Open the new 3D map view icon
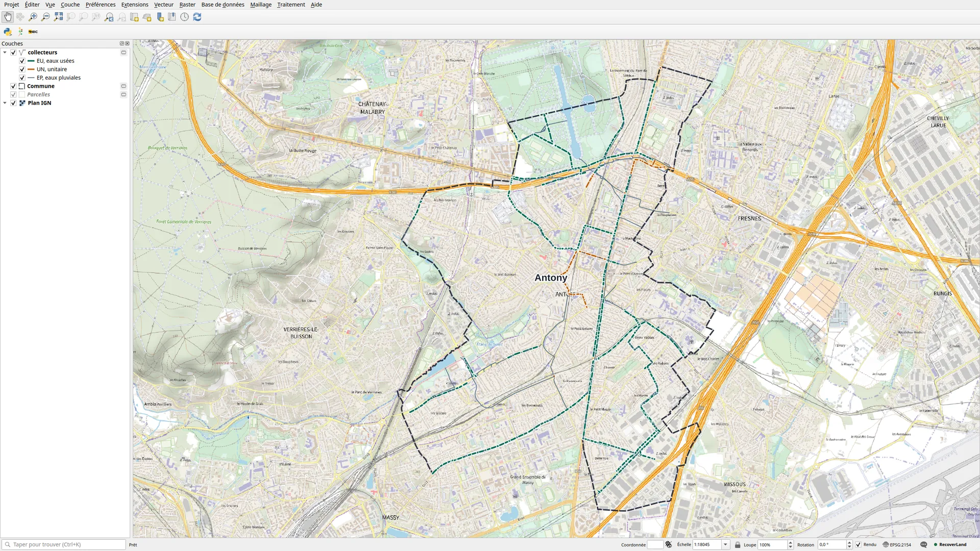This screenshot has height=551, width=980. click(x=147, y=17)
